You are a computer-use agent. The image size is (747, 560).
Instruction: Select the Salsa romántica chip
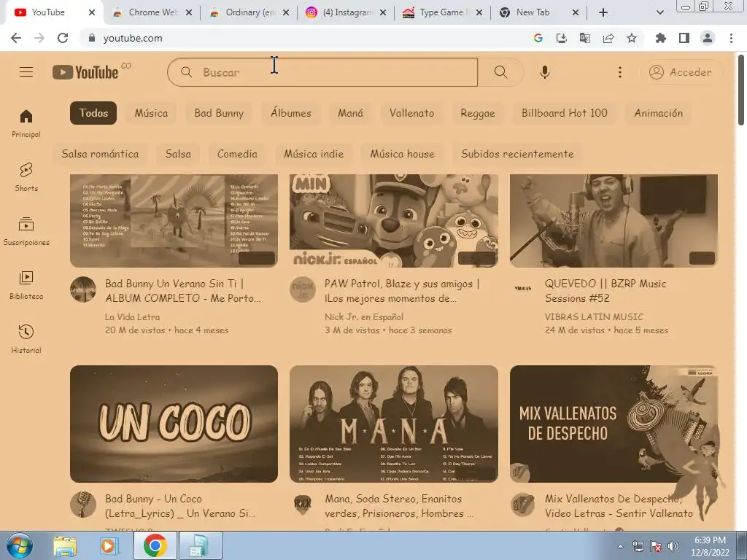click(100, 154)
